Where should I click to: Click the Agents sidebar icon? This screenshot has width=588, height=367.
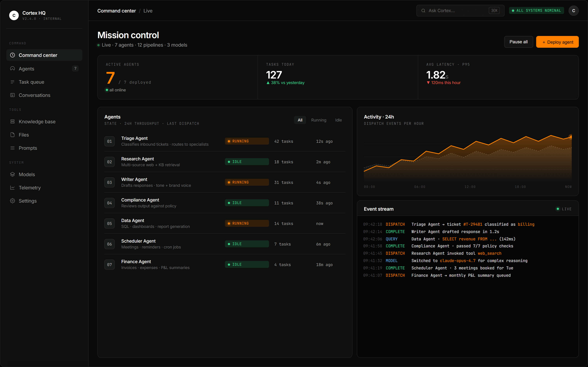(12, 69)
